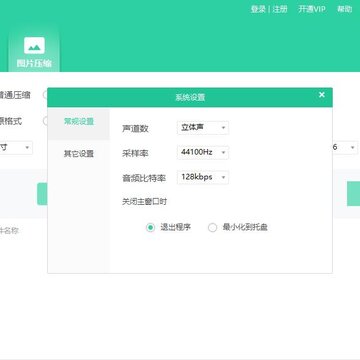Screen dimensions: 360x360
Task: Click the 系统设置 dialog title
Action: (x=190, y=97)
